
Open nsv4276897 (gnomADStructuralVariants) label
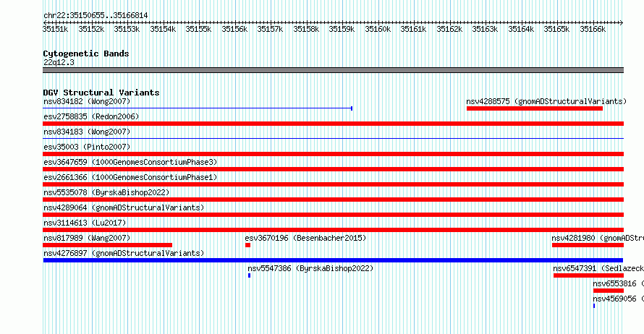pyautogui.click(x=124, y=253)
